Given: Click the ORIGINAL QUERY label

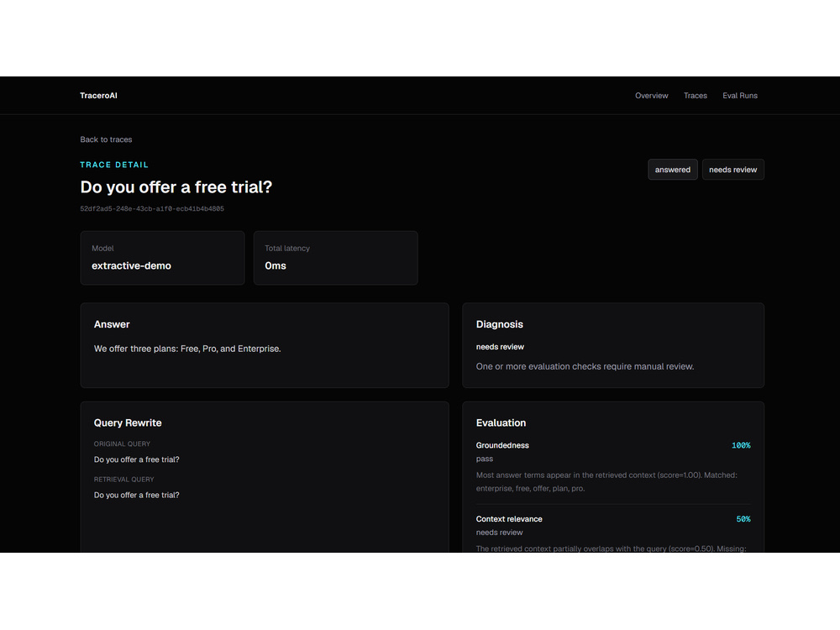Looking at the screenshot, I should point(122,444).
